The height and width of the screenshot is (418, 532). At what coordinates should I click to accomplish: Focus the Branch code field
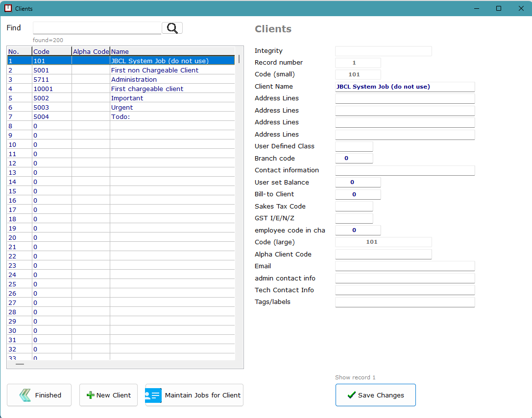[x=354, y=158]
